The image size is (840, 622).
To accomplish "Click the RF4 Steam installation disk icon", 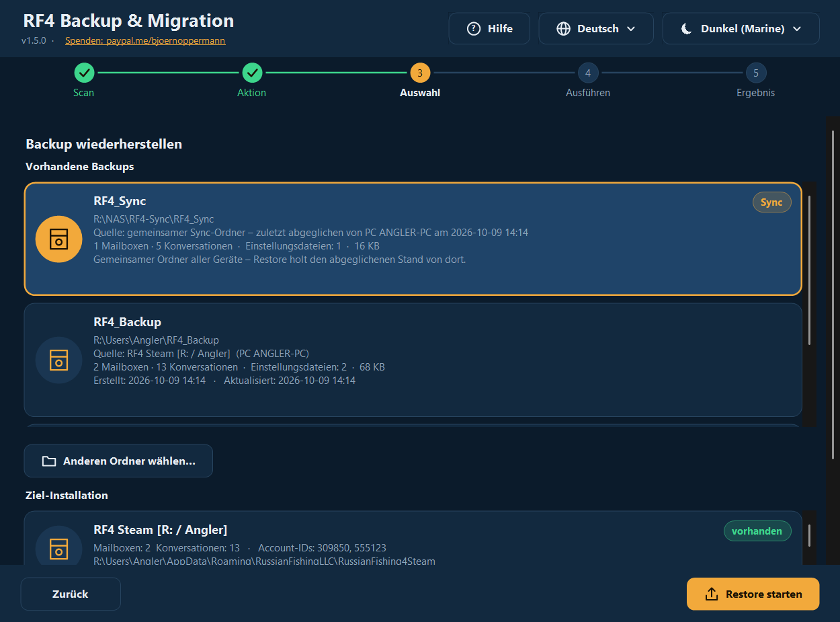I will (59, 548).
